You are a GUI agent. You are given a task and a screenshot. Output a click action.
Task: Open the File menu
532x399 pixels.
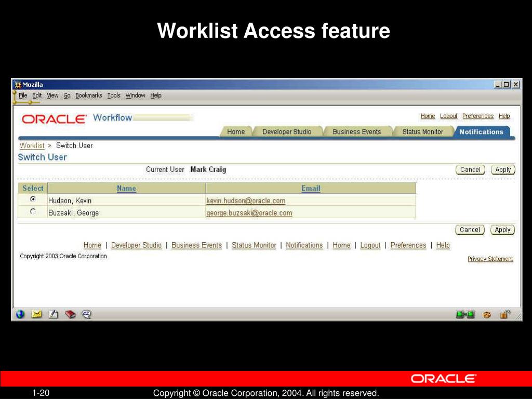click(x=23, y=96)
